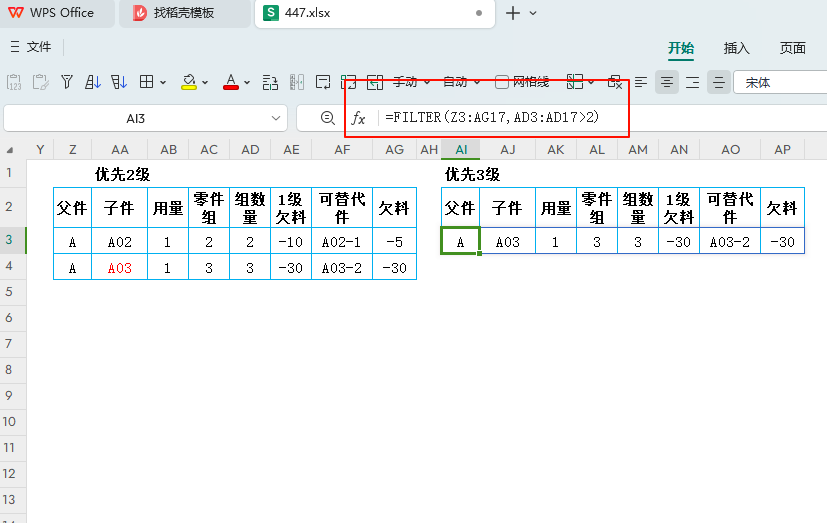Open the 宋体 font name combo box
Screen dimensions: 827x523
click(x=780, y=82)
